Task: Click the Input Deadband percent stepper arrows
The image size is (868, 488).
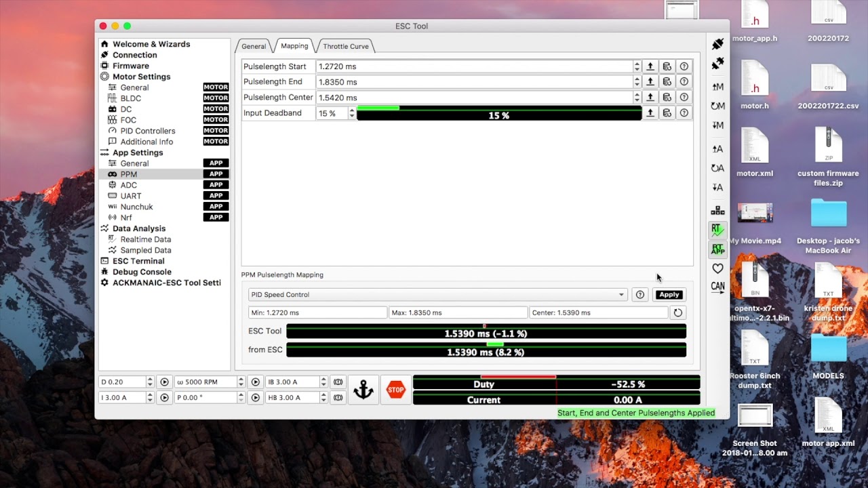Action: click(x=351, y=114)
